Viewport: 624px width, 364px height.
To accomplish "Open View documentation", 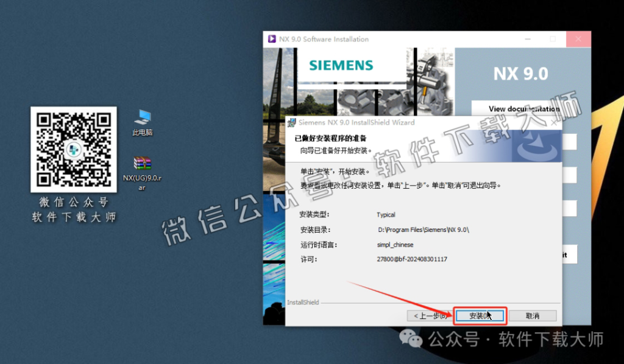I will point(524,108).
